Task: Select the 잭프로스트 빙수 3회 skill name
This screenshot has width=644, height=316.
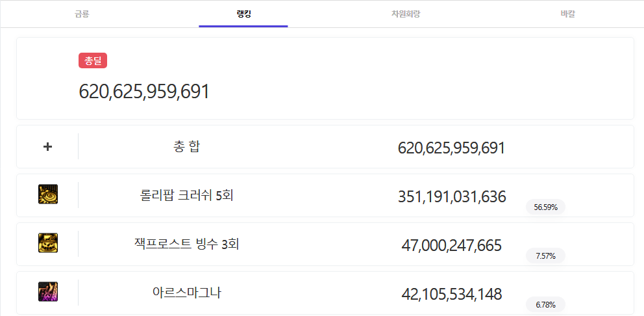Action: 187,244
